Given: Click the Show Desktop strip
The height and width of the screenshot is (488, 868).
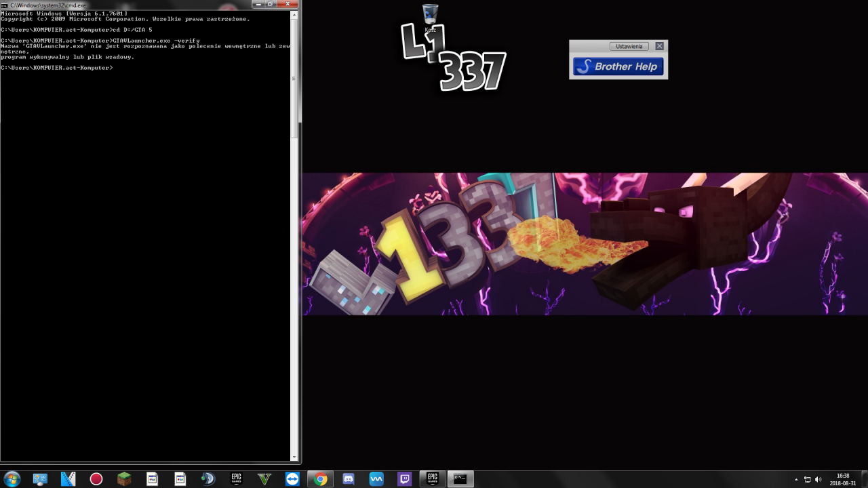Looking at the screenshot, I should click(864, 479).
